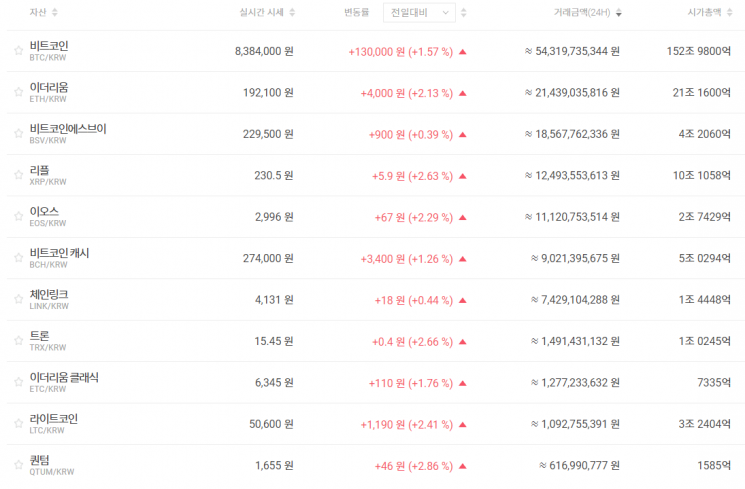Click the BTC/KRW ticker label

tap(48, 58)
